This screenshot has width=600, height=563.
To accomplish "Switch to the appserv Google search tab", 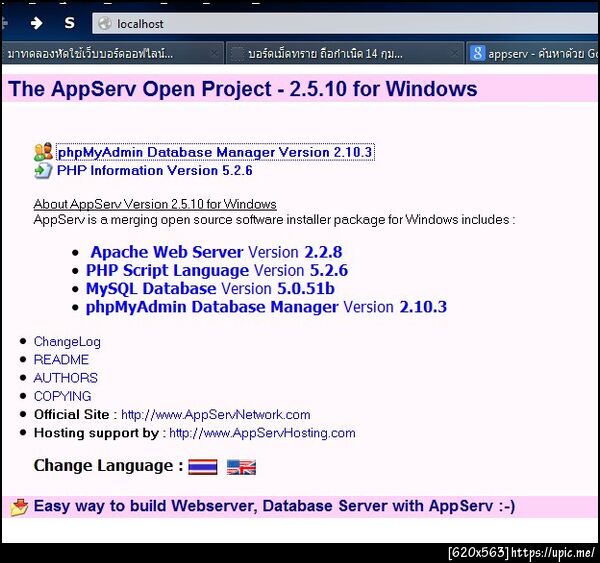I will 533,54.
